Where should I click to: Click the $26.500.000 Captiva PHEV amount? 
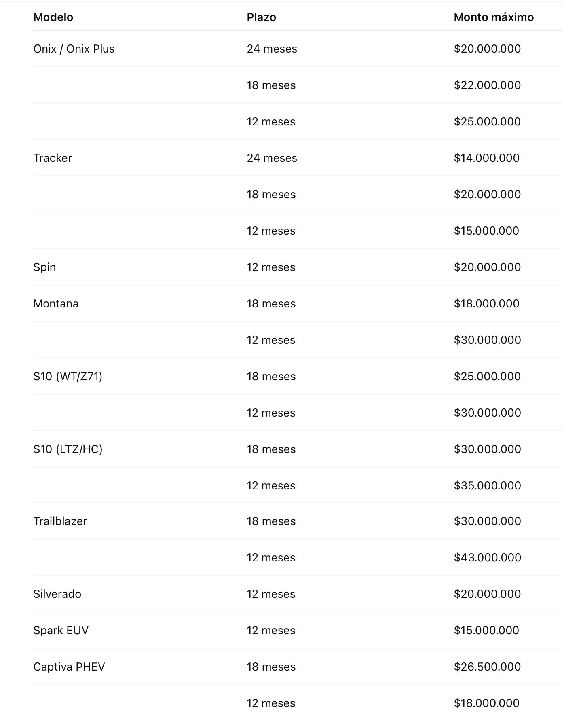pyautogui.click(x=487, y=667)
